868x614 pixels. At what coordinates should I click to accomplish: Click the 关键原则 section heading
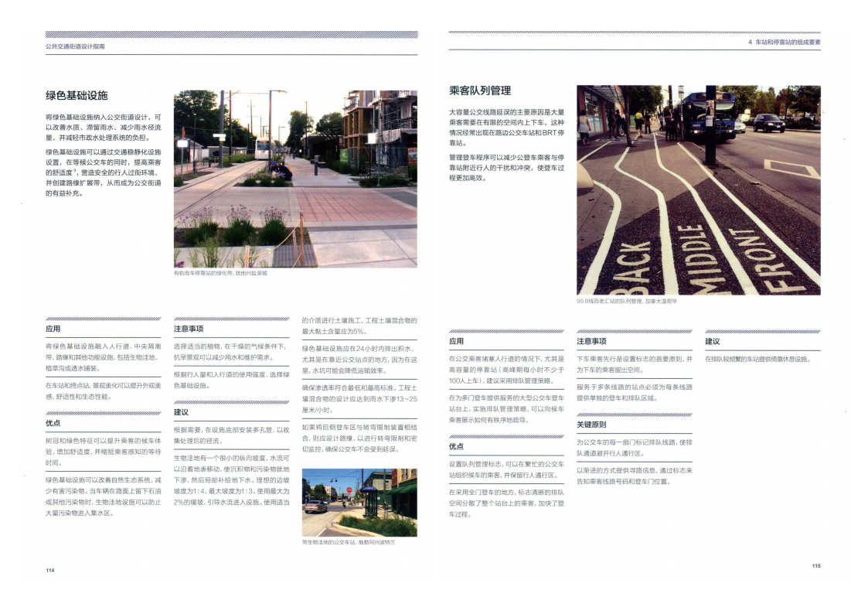pyautogui.click(x=591, y=425)
